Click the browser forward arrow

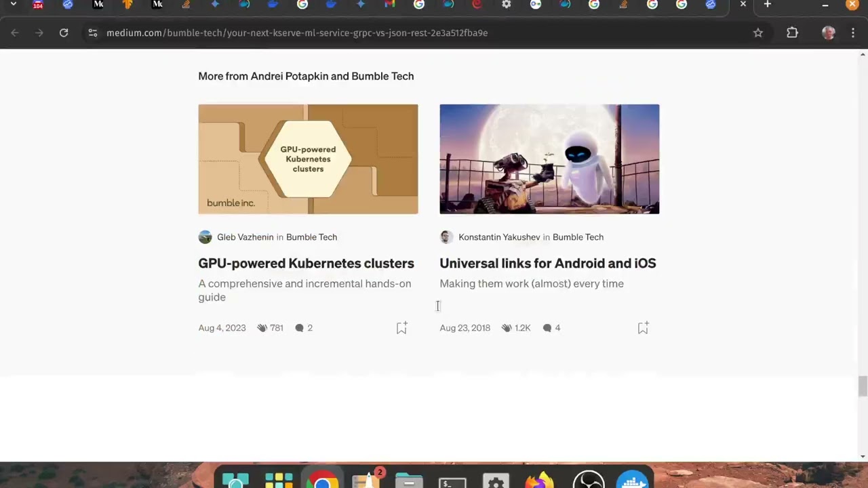[39, 33]
